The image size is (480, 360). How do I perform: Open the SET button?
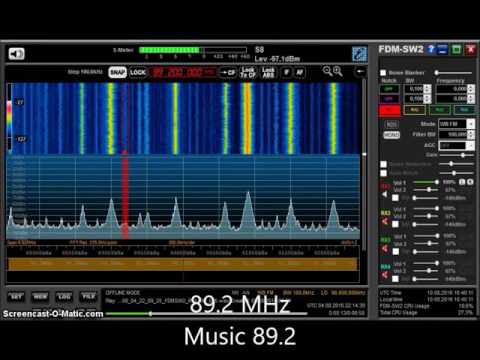click(16, 296)
